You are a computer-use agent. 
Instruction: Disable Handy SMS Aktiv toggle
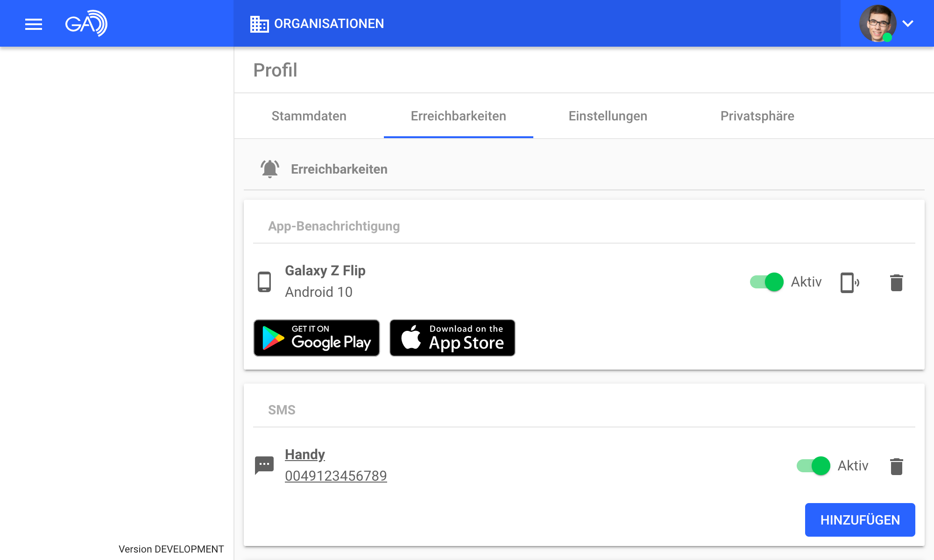point(813,466)
